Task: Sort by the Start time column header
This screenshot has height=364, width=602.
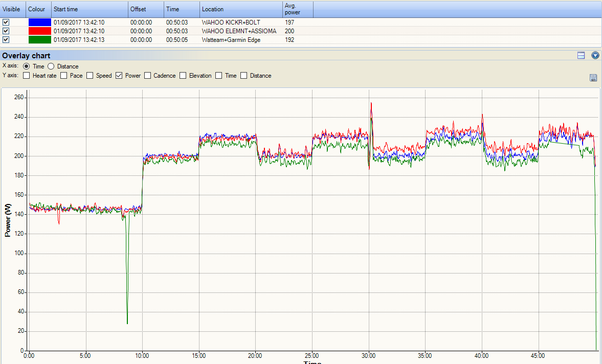Action: [90, 9]
